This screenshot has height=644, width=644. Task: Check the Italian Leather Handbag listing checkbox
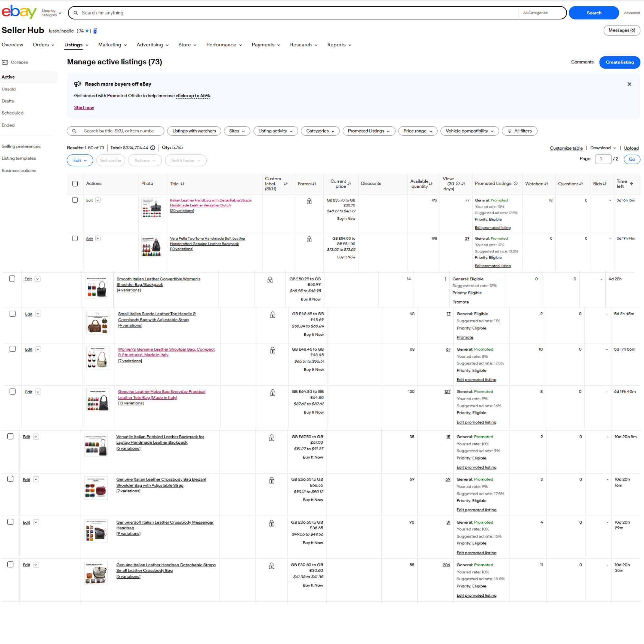click(75, 200)
